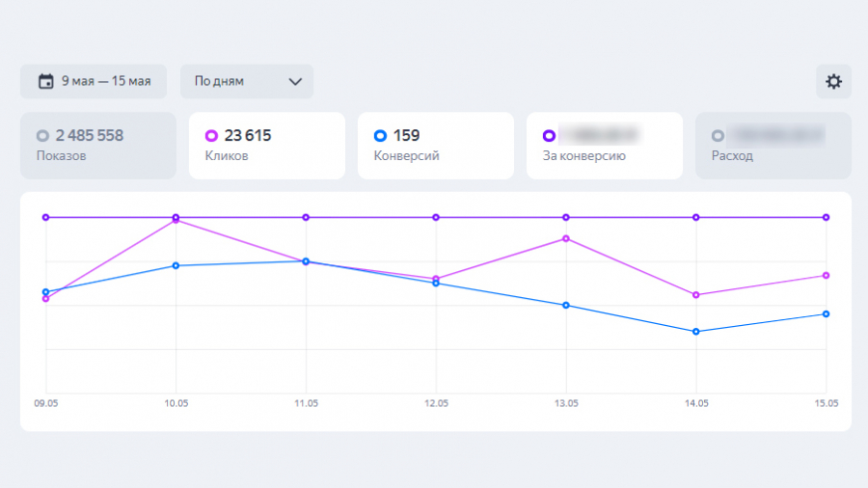The image size is (868, 488).
Task: Click the purple circle icon for За конверсию
Action: pyautogui.click(x=549, y=136)
